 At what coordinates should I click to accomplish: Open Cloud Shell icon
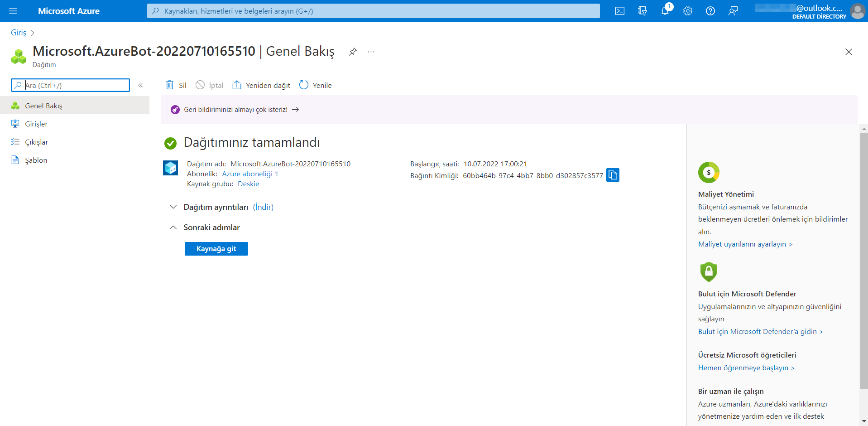pyautogui.click(x=620, y=11)
